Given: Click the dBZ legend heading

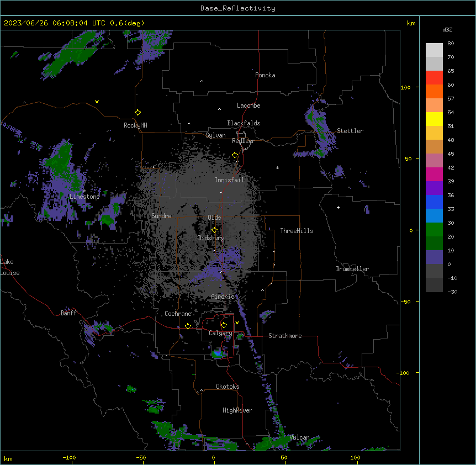Looking at the screenshot, I should coord(447,30).
